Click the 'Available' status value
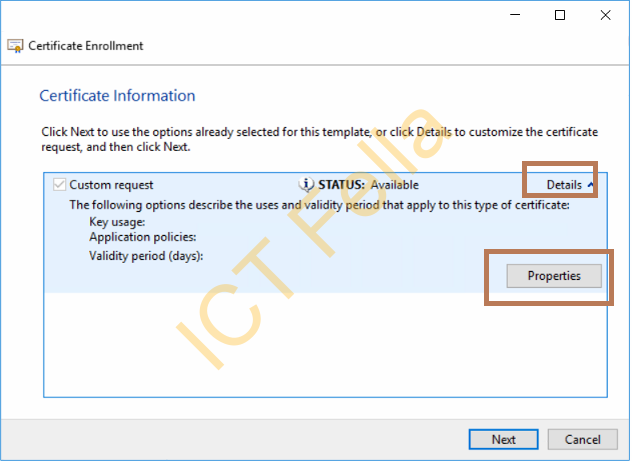The width and height of the screenshot is (633, 461). [x=395, y=185]
